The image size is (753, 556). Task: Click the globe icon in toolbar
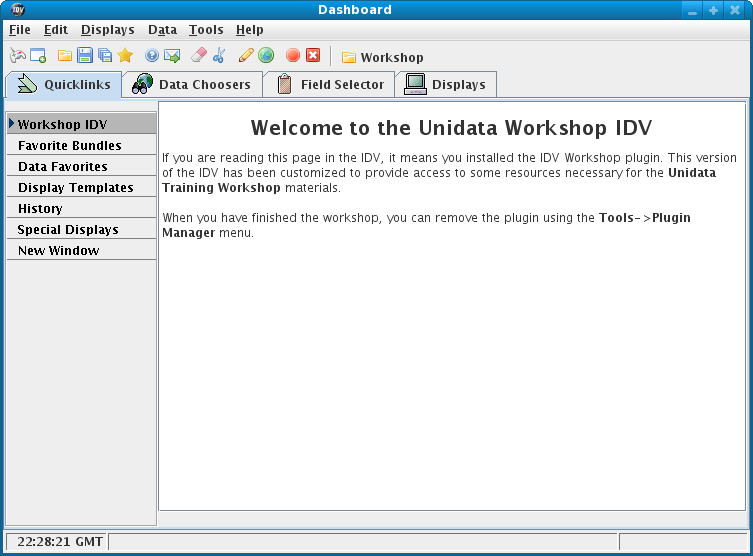266,56
